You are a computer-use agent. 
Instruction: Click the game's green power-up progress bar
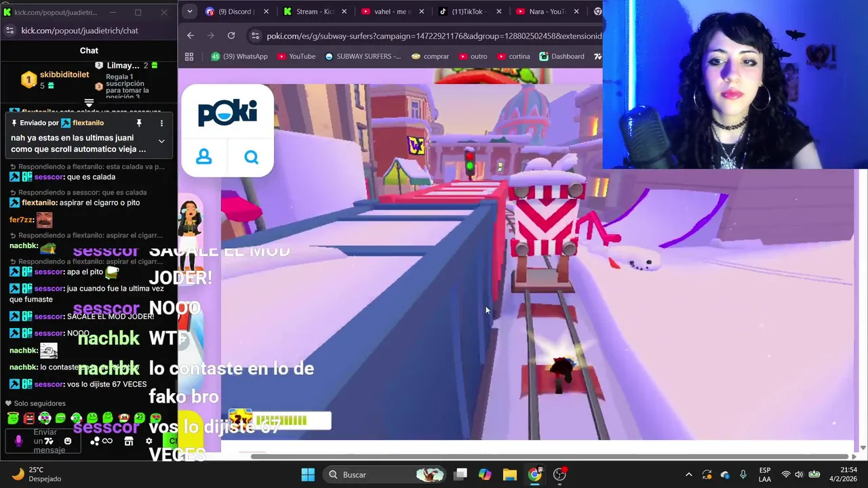(x=280, y=420)
